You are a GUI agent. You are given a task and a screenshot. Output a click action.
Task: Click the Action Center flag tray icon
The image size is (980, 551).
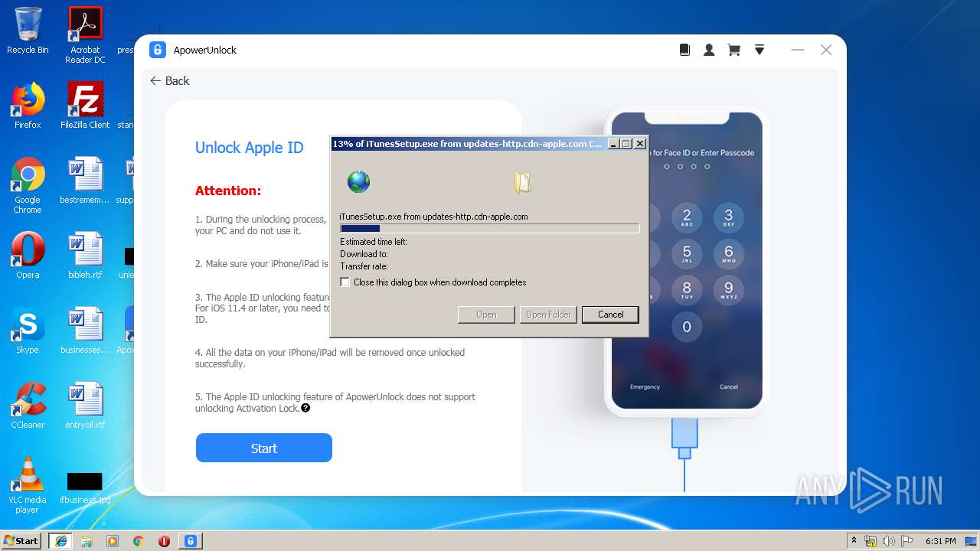click(907, 541)
